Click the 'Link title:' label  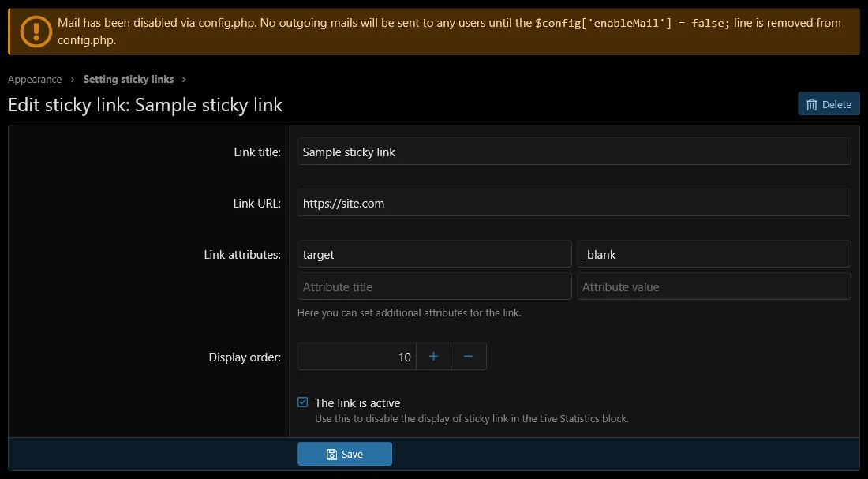coord(257,152)
